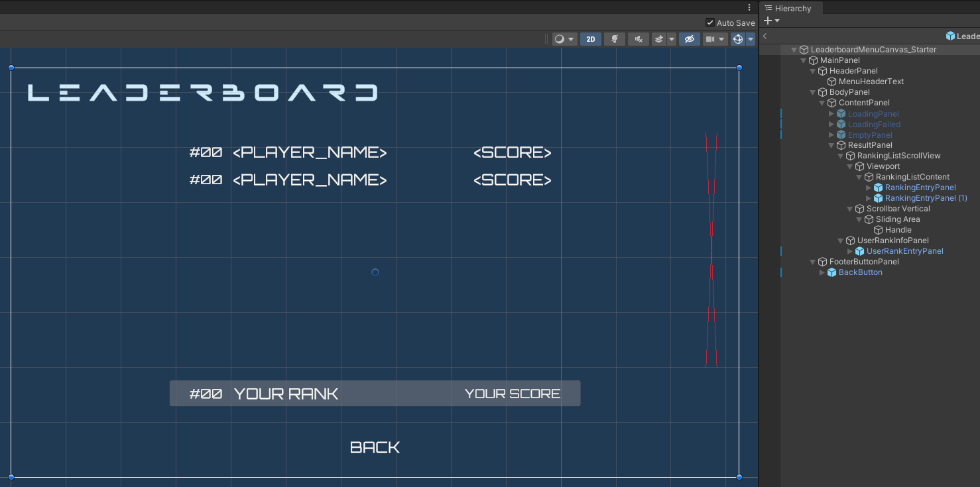This screenshot has width=980, height=487.
Task: Expand the LoadingFailed node arrow
Action: [x=831, y=125]
